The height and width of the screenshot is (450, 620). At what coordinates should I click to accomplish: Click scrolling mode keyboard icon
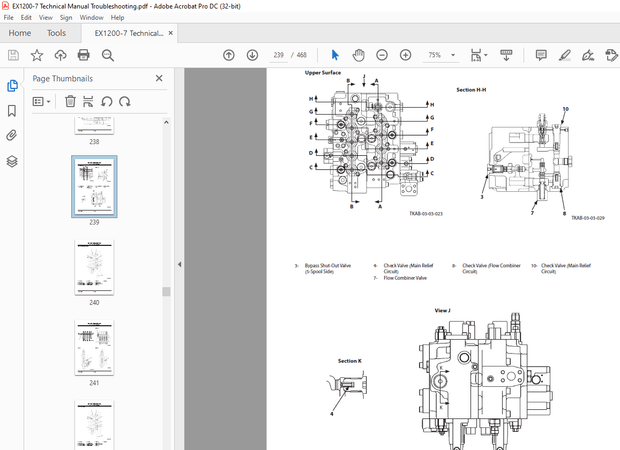click(506, 55)
